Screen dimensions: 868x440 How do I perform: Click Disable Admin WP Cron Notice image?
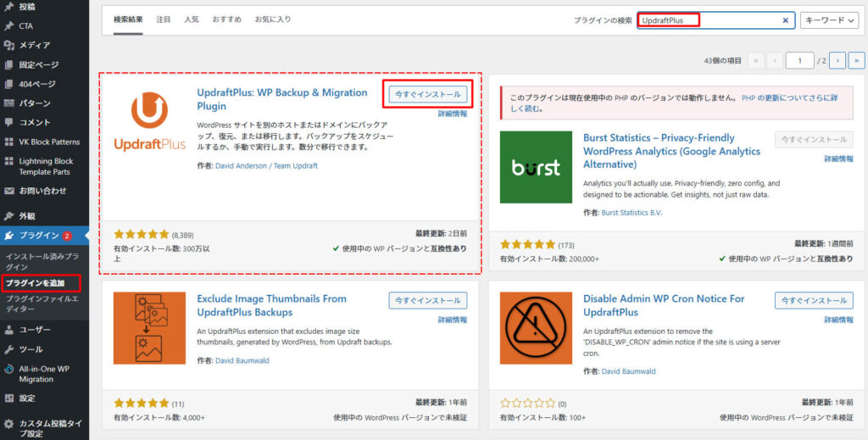pos(536,328)
